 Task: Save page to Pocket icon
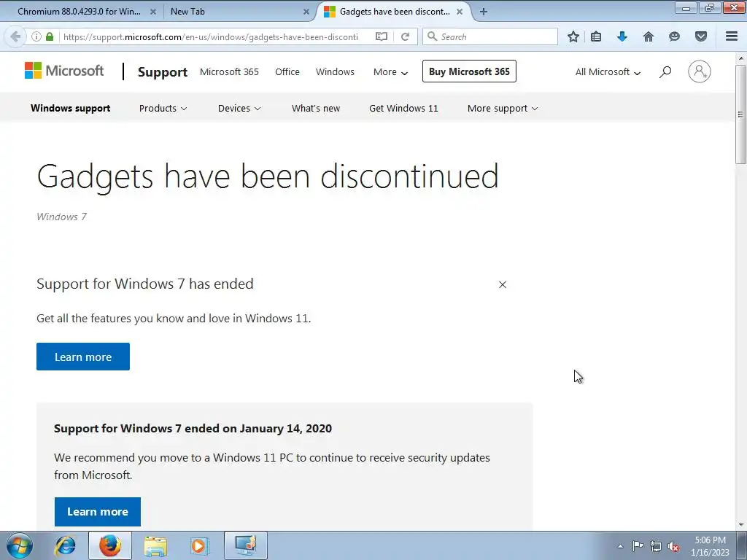tap(701, 36)
